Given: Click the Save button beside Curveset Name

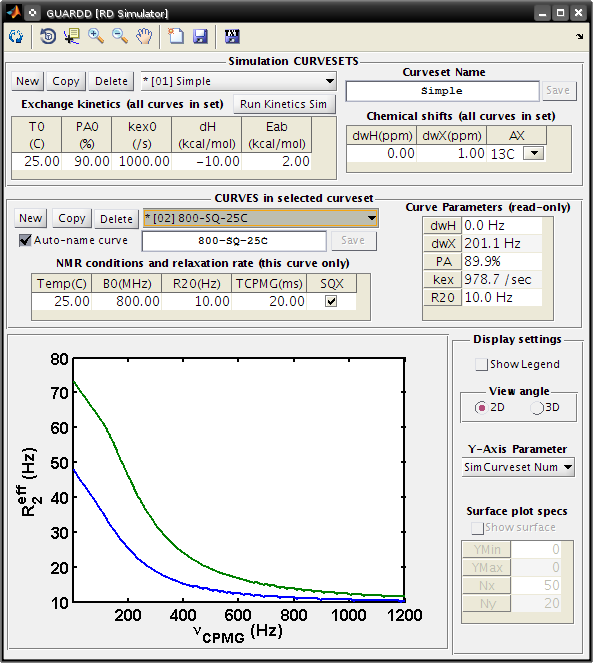Looking at the screenshot, I should coord(557,90).
